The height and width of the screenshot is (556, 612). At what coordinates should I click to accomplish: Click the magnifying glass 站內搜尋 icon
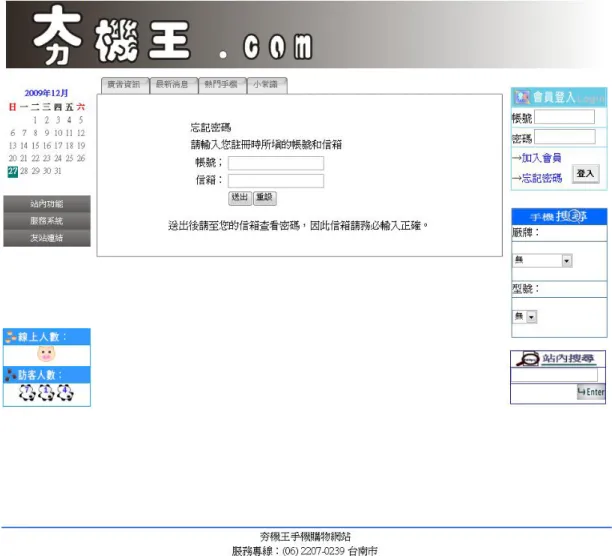528,359
